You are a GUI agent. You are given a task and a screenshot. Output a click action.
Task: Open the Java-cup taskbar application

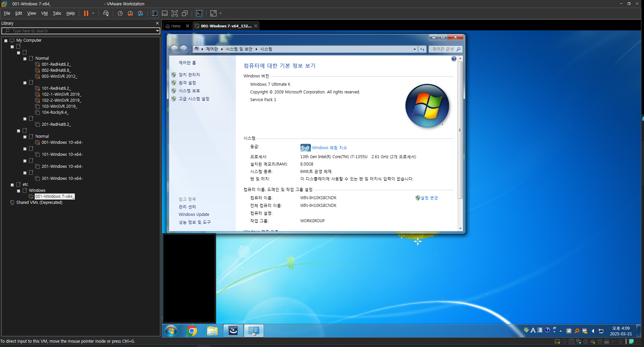tap(233, 331)
